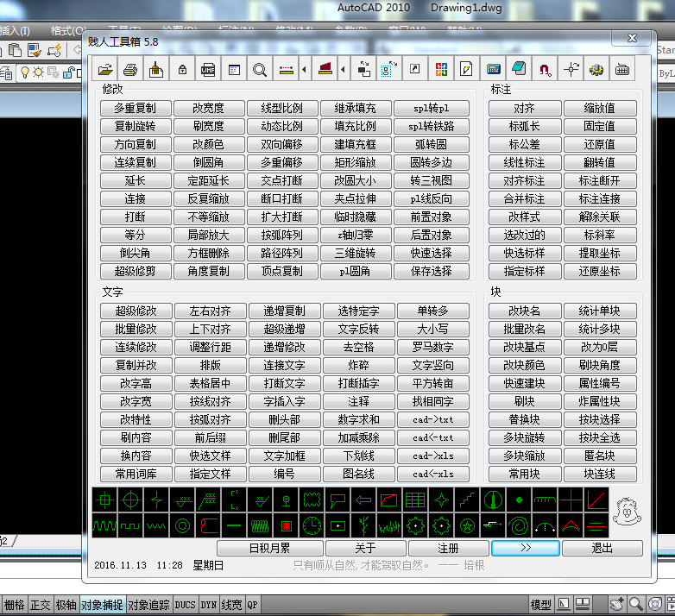Click the cartoon face mascot image
Viewport: 675px width, 616px height.
[625, 512]
